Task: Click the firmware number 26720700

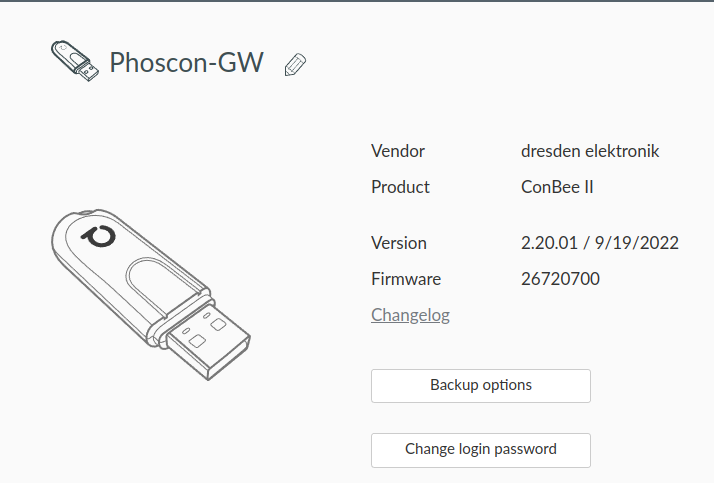Action: [x=560, y=279]
